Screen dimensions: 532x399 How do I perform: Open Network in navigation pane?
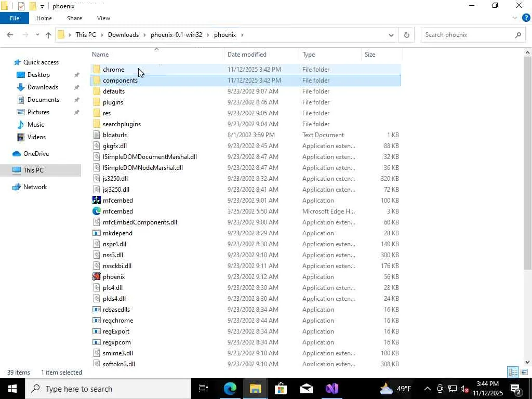click(x=35, y=187)
